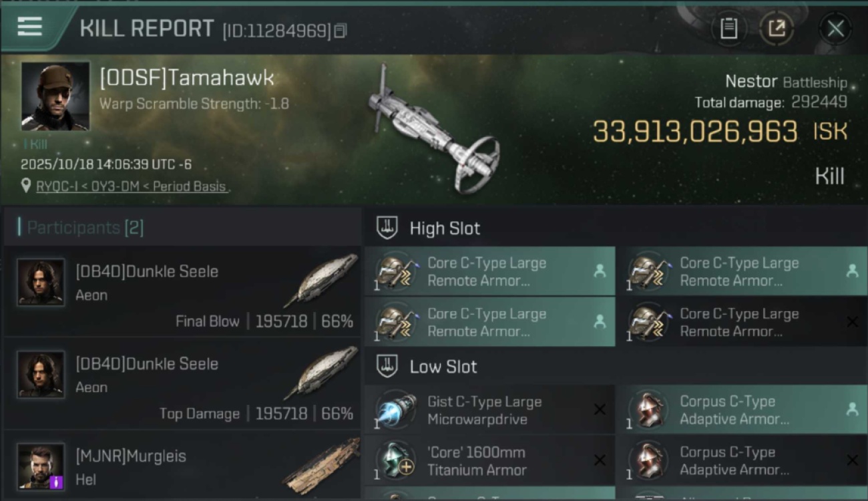Select the 'Core' 1600mm Titanium Armor icon
This screenshot has width=868, height=501.
396,461
